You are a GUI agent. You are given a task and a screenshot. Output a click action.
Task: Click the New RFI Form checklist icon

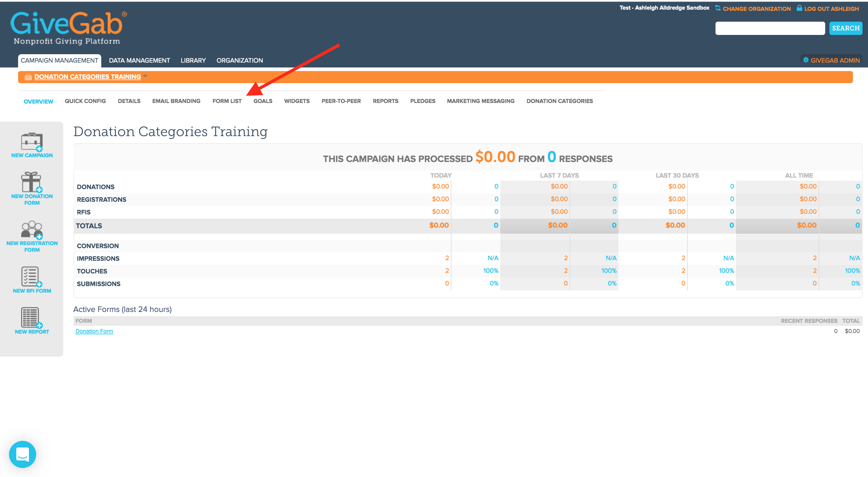[32, 277]
